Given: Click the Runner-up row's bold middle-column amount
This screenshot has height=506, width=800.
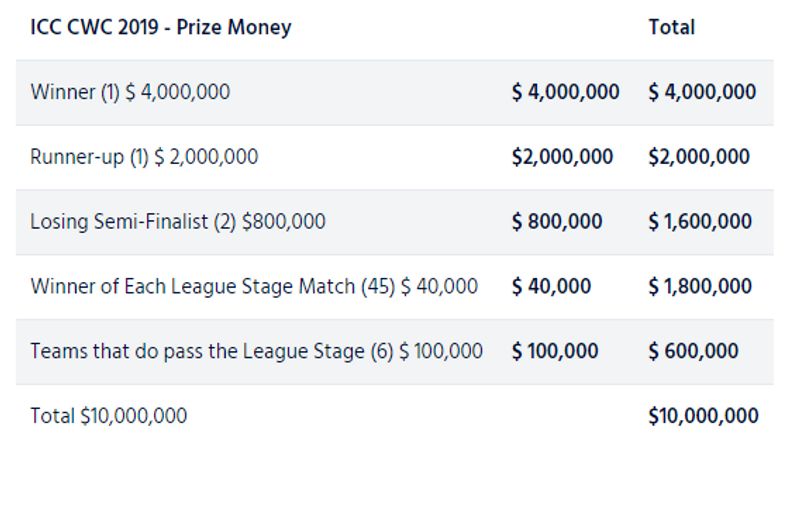Looking at the screenshot, I should pyautogui.click(x=562, y=157).
